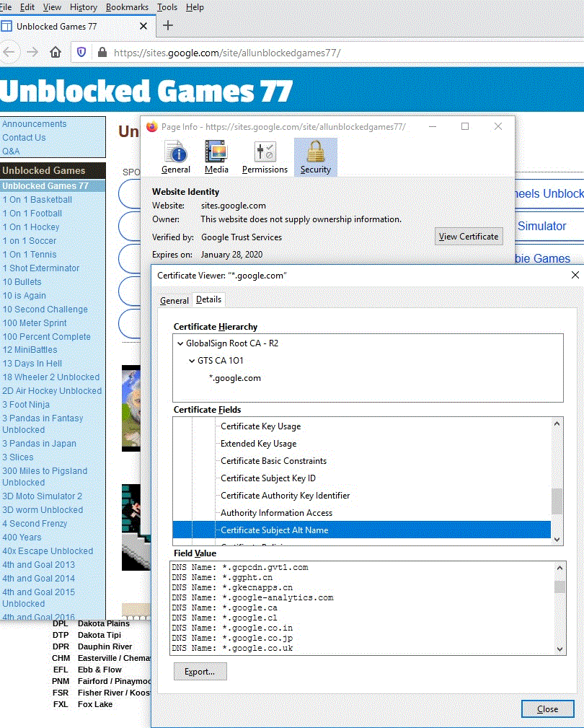Open the Simulator link on webpage
The width and height of the screenshot is (584, 728).
pos(541,226)
